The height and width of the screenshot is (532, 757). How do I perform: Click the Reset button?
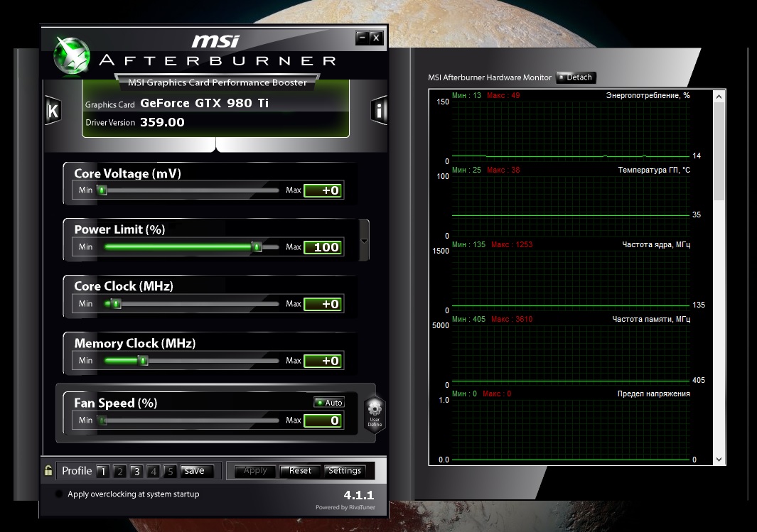[x=300, y=471]
